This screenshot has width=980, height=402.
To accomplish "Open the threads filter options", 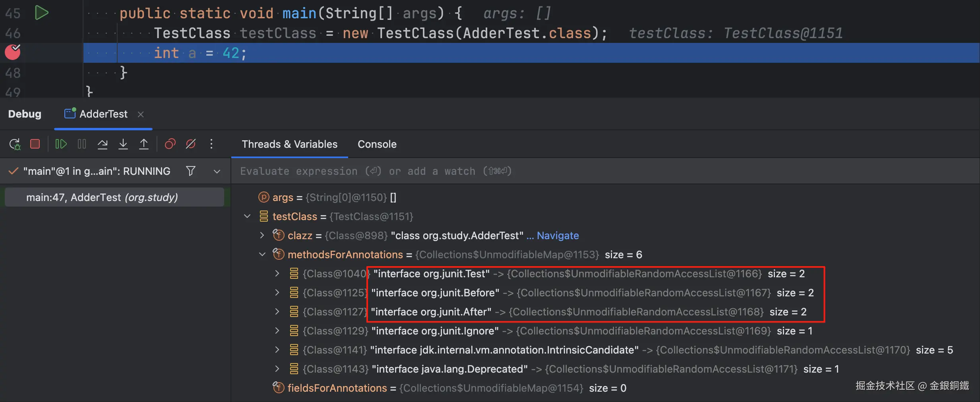I will pyautogui.click(x=191, y=171).
